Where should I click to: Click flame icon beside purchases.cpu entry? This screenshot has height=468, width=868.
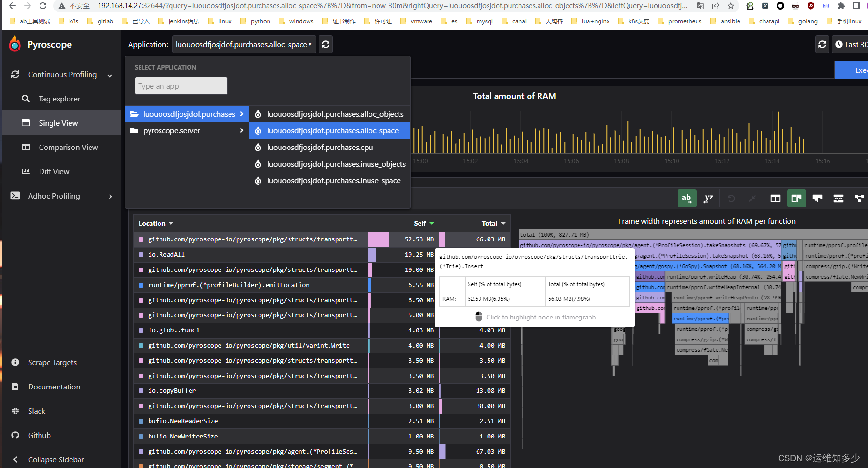click(x=258, y=148)
